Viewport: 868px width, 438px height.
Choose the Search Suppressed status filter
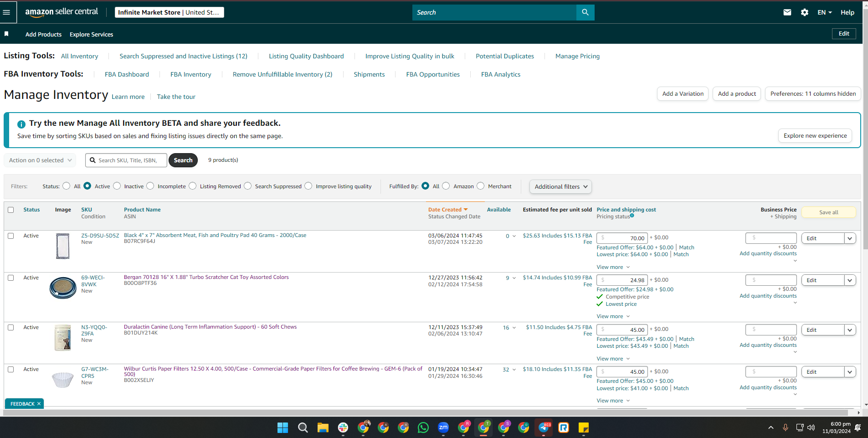coord(248,186)
